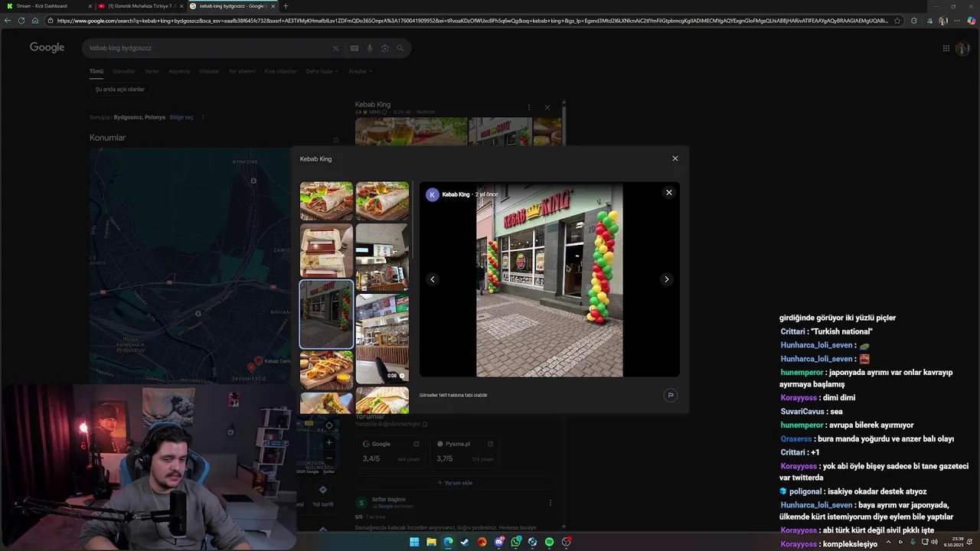The width and height of the screenshot is (980, 551).
Task: Open Kebab King panel three-dot menu
Action: tap(528, 107)
